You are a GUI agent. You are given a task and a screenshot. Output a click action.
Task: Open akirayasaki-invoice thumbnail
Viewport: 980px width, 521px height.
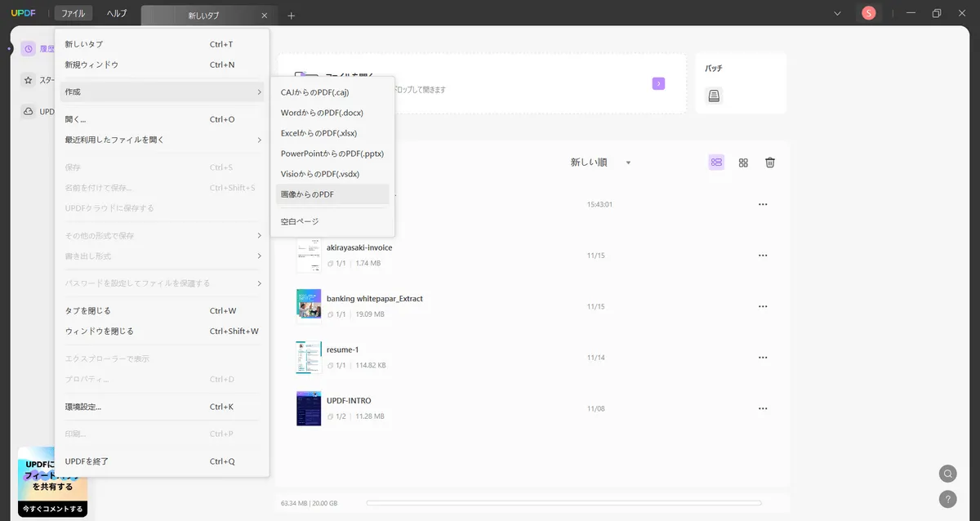click(x=309, y=256)
